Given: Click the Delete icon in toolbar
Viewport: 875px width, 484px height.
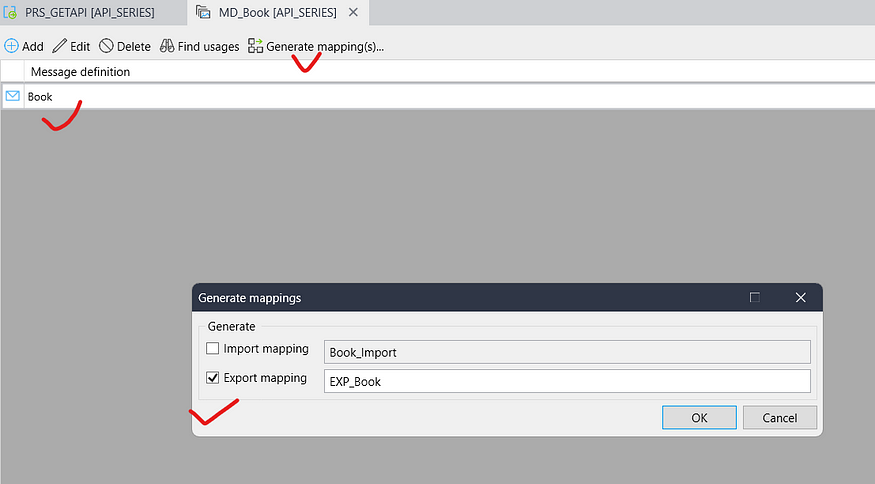Looking at the screenshot, I should [106, 46].
